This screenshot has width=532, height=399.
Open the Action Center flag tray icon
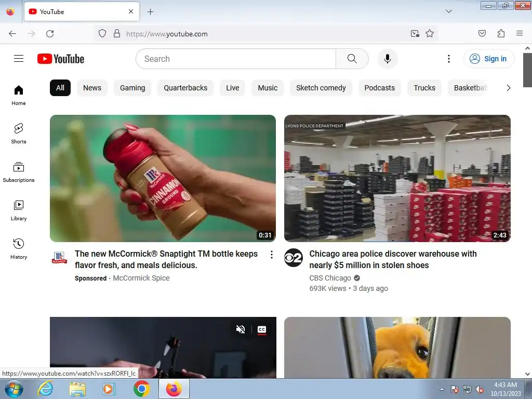(x=454, y=390)
